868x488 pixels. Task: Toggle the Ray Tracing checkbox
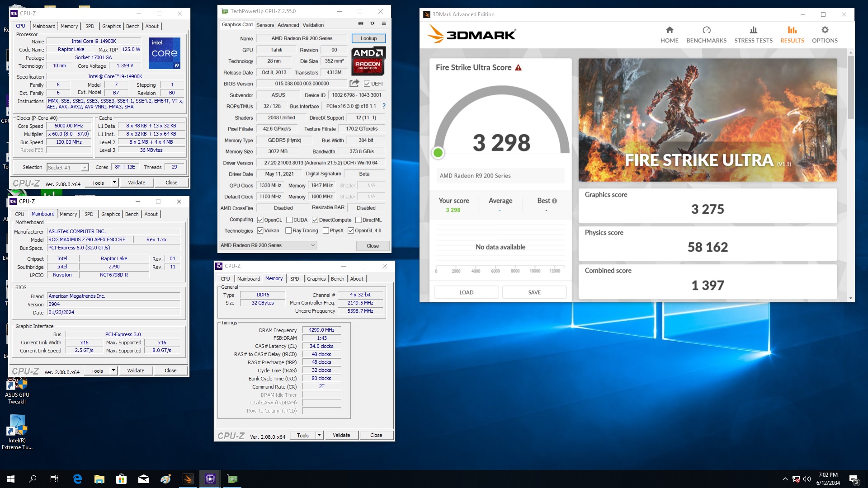(x=288, y=230)
